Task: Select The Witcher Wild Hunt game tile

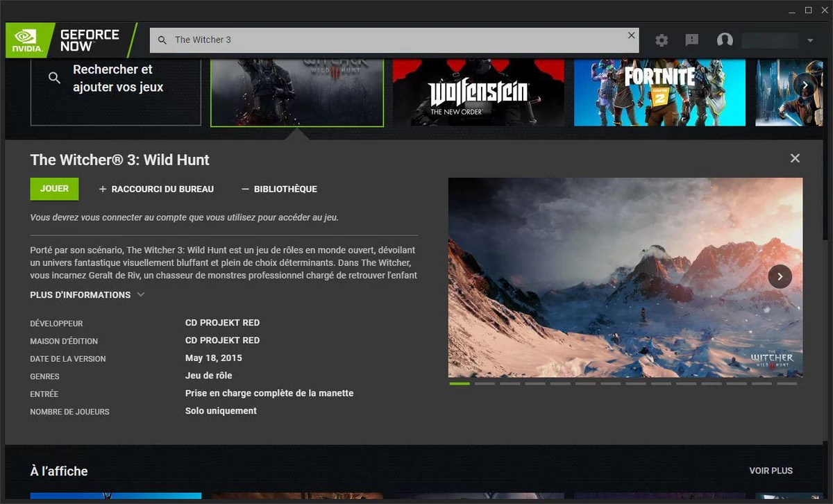Action: pyautogui.click(x=297, y=92)
